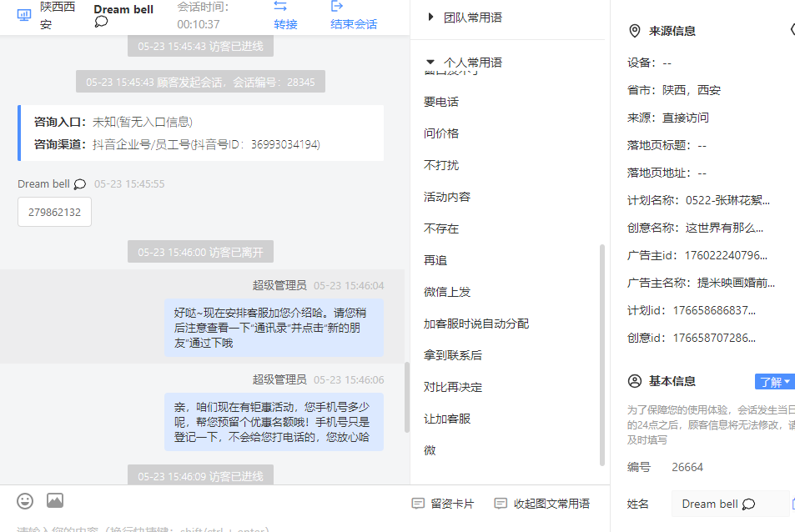Click 来源 value 直接访问
The height and width of the screenshot is (532, 795).
tap(686, 118)
